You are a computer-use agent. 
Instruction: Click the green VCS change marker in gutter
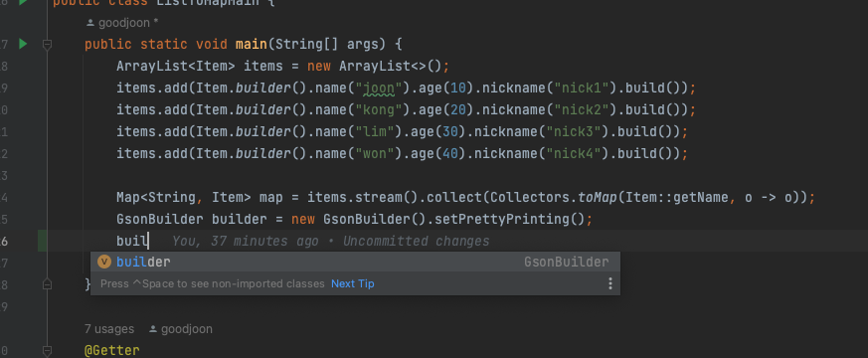42,242
